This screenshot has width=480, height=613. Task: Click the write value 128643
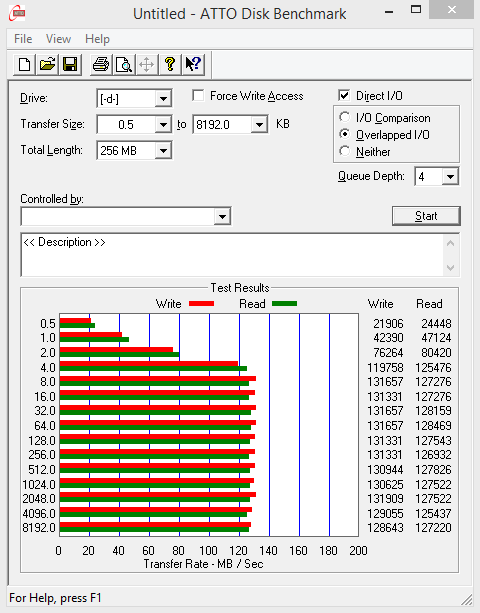[385, 528]
